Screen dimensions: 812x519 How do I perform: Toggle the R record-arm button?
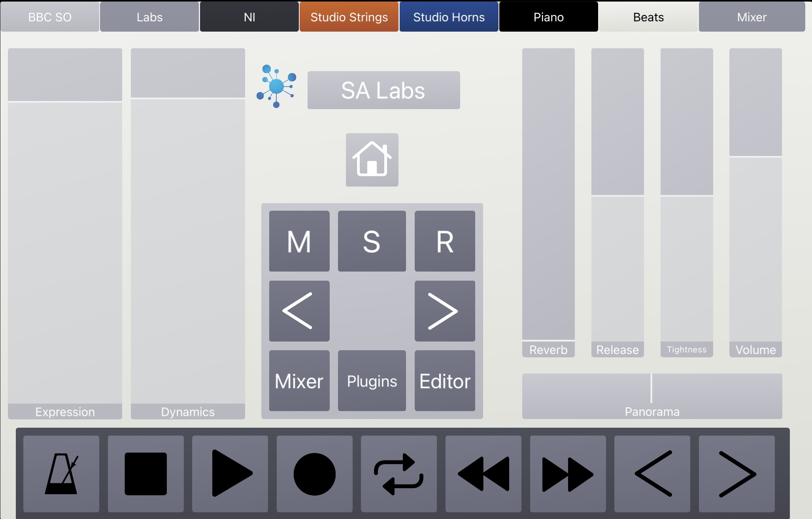tap(445, 241)
